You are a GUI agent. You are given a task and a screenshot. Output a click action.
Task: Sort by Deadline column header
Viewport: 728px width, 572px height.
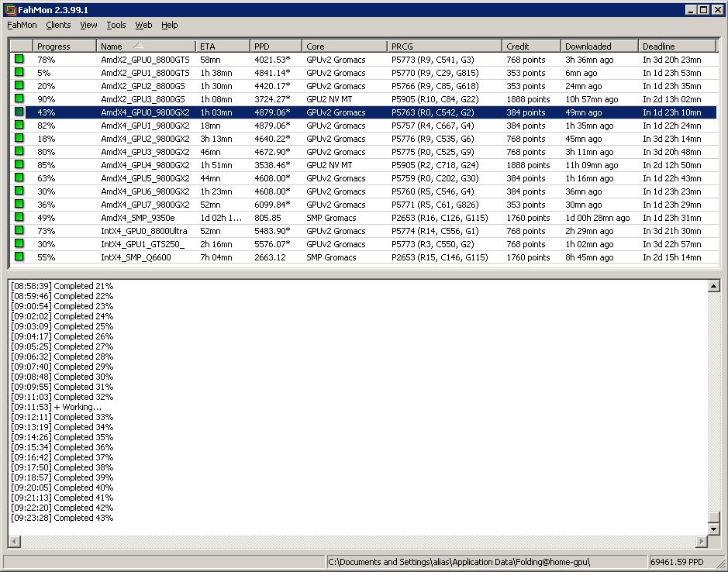678,47
